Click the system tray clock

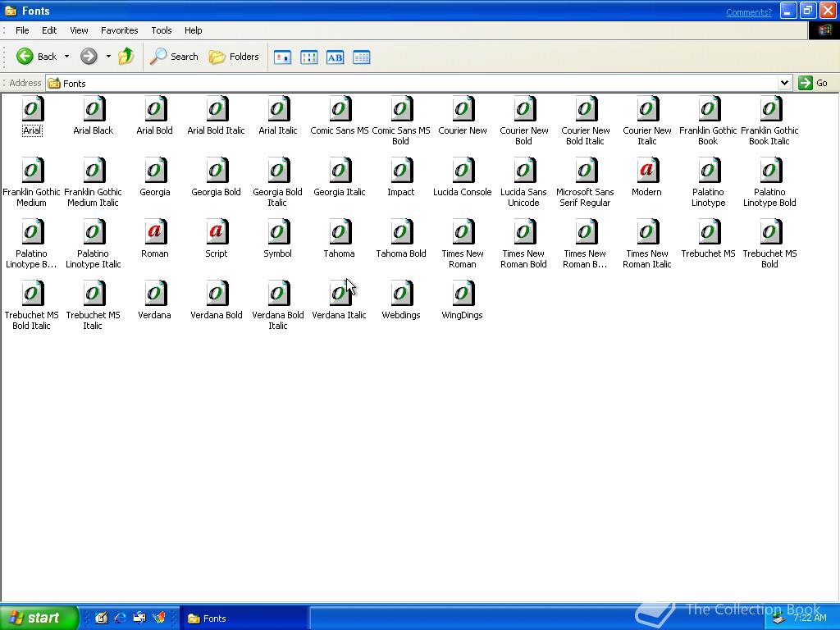(810, 618)
